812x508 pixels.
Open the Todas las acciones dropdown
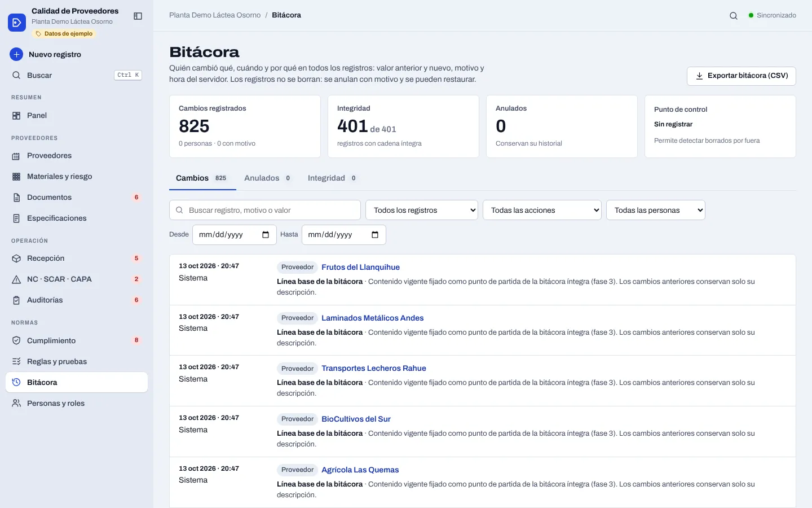click(542, 210)
